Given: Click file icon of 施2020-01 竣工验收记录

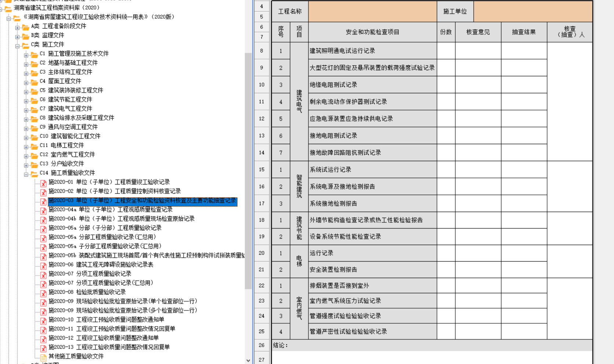Looking at the screenshot, I should 43,183.
